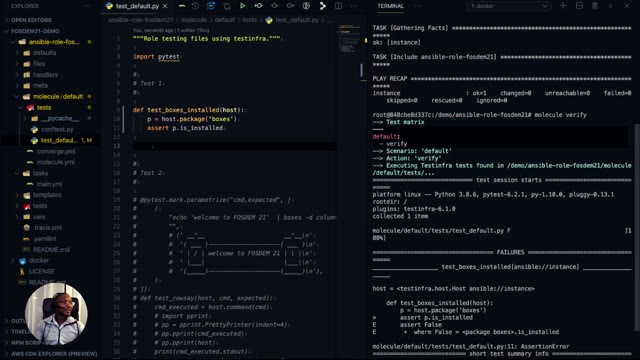Image resolution: width=640 pixels, height=360 pixels.
Task: Open converge.yml in the explorer
Action: click(x=56, y=151)
